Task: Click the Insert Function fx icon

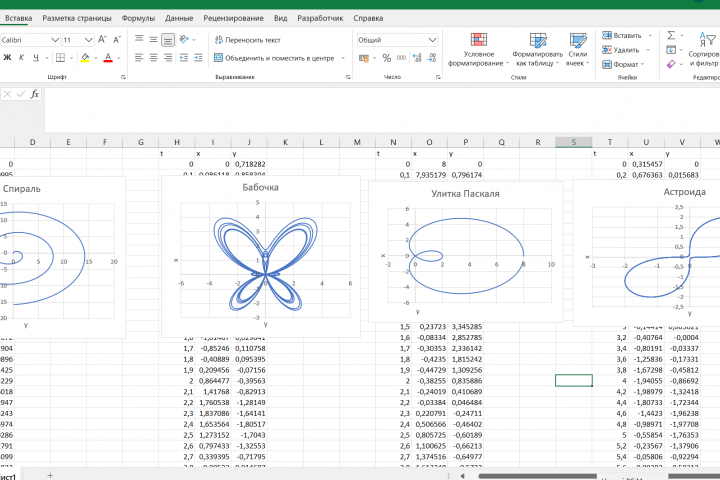Action: pyautogui.click(x=34, y=94)
